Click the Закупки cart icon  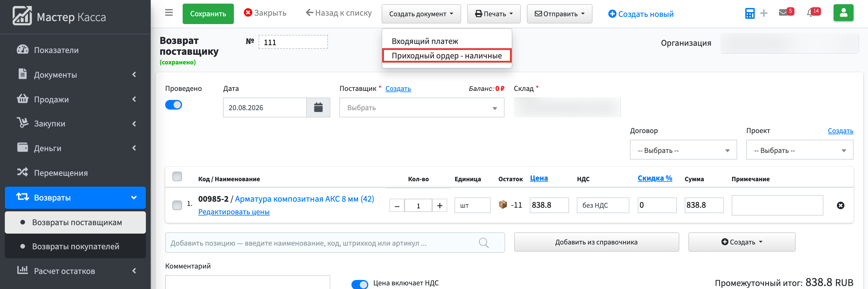click(23, 123)
